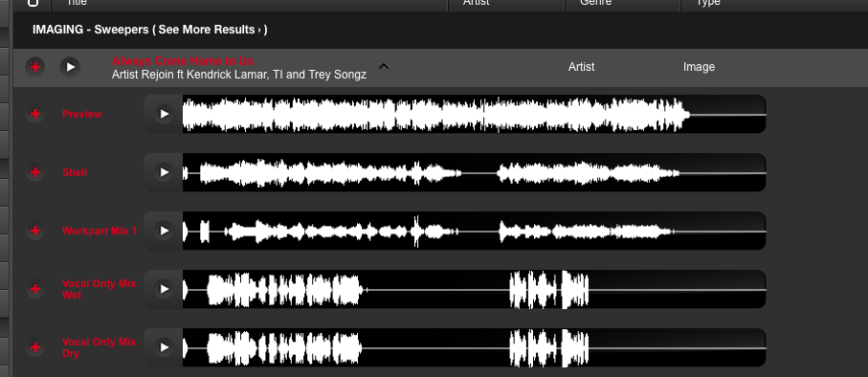Screen dimensions: 868x377
Task: Collapse the track versions with chevron arrow
Action: point(384,66)
